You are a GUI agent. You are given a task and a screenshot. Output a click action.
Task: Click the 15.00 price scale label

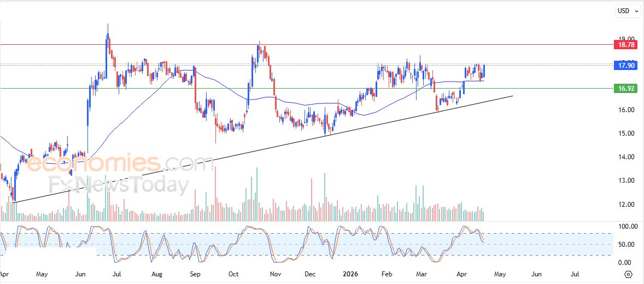tap(625, 134)
